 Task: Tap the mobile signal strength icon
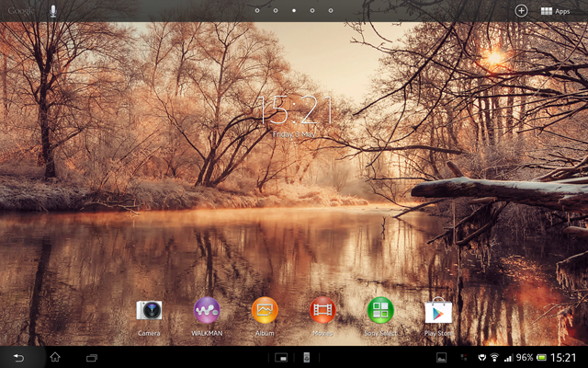coord(508,358)
